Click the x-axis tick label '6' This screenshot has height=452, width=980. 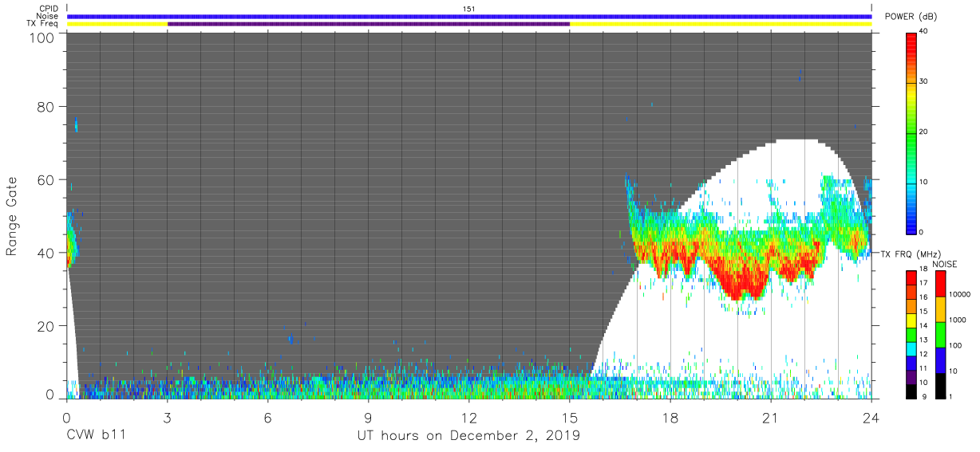(268, 418)
